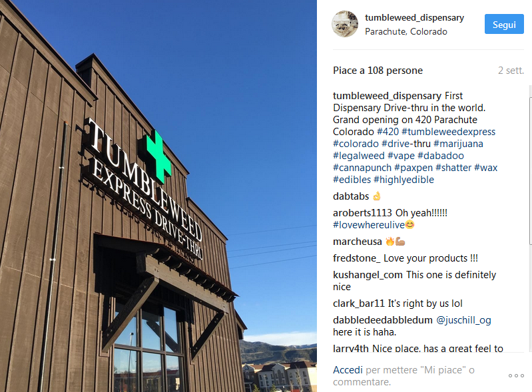Open the Parachute, Colorado location link
The image size is (532, 392).
405,31
